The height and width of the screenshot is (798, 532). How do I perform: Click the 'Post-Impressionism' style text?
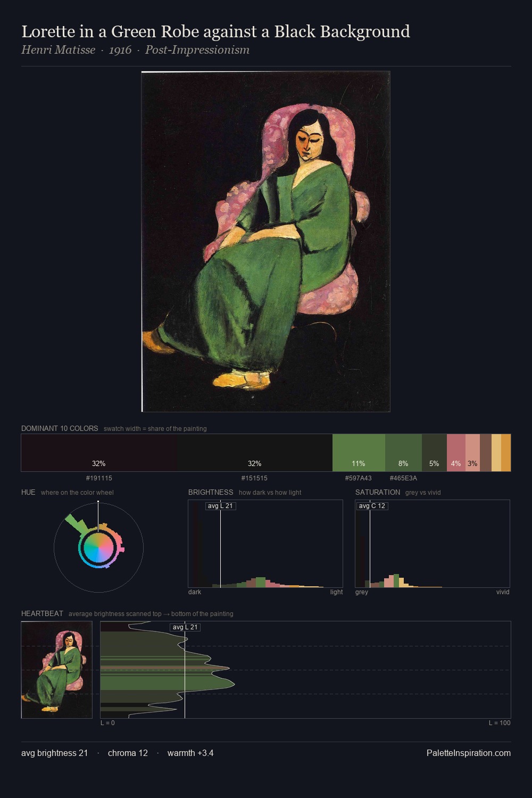click(197, 50)
